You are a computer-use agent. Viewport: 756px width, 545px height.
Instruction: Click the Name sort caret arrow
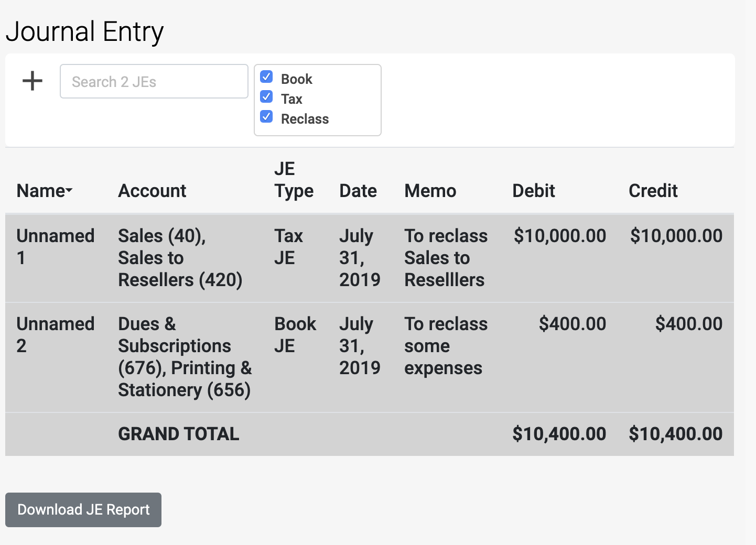click(x=69, y=190)
